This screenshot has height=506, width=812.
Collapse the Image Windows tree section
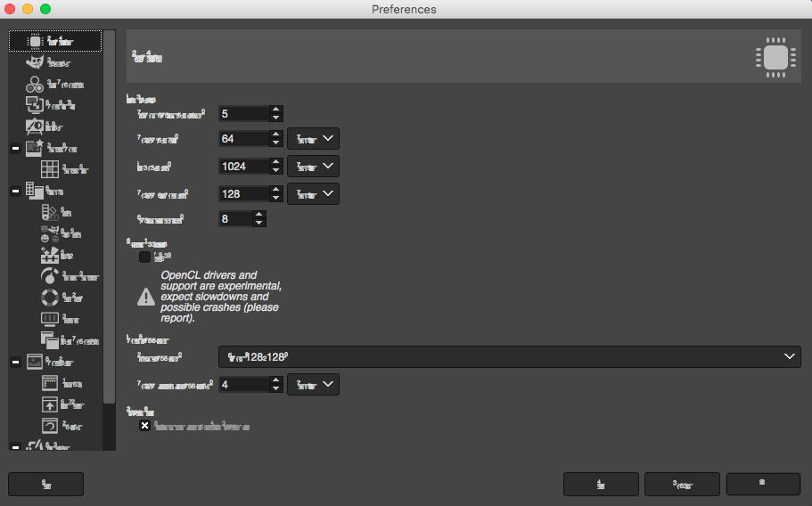click(15, 362)
